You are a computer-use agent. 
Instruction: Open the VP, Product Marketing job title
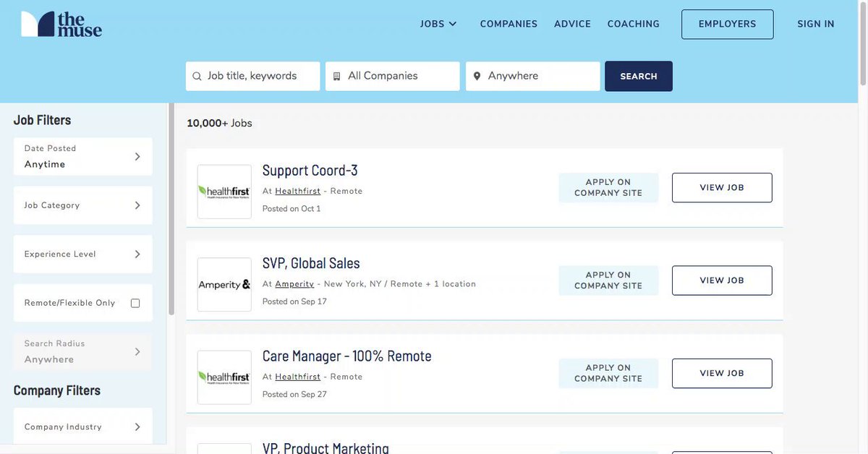(325, 447)
